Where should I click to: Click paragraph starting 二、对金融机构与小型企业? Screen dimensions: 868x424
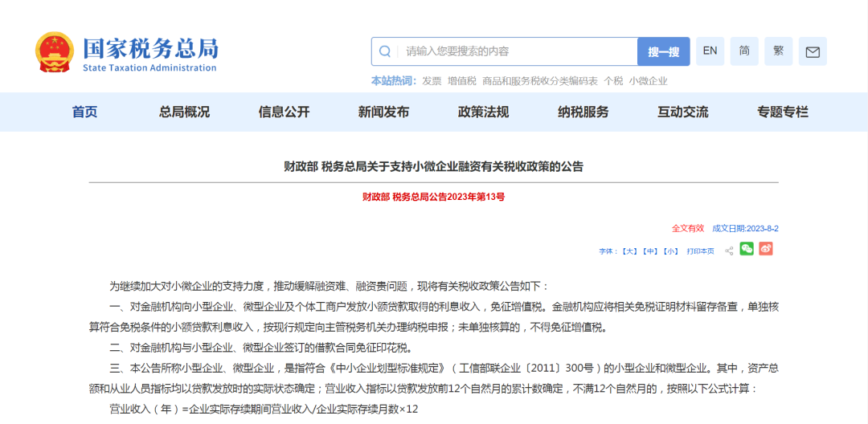(260, 348)
